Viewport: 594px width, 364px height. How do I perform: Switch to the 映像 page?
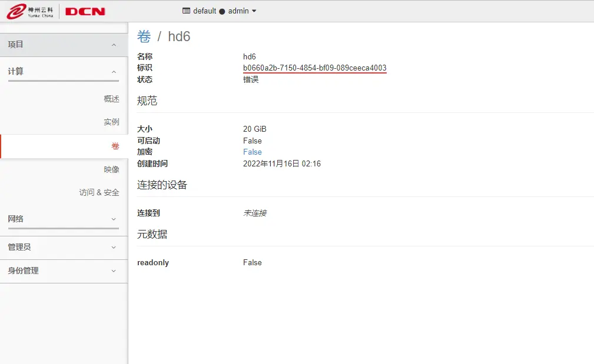[x=112, y=169]
